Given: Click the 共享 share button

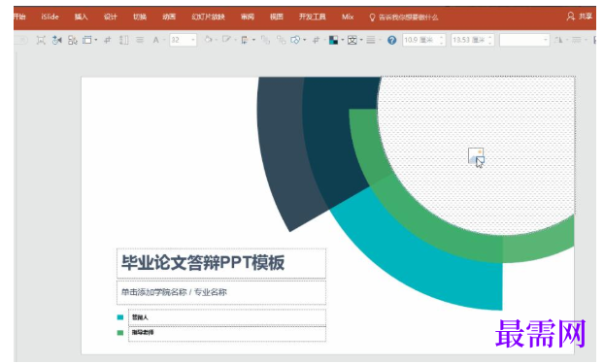Looking at the screenshot, I should coord(580,17).
